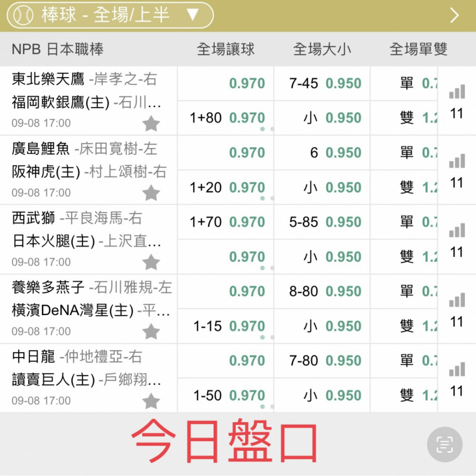Screen dimensions: 476x476
Task: Bet 小 under for 中日龍 match
Action: (322, 395)
